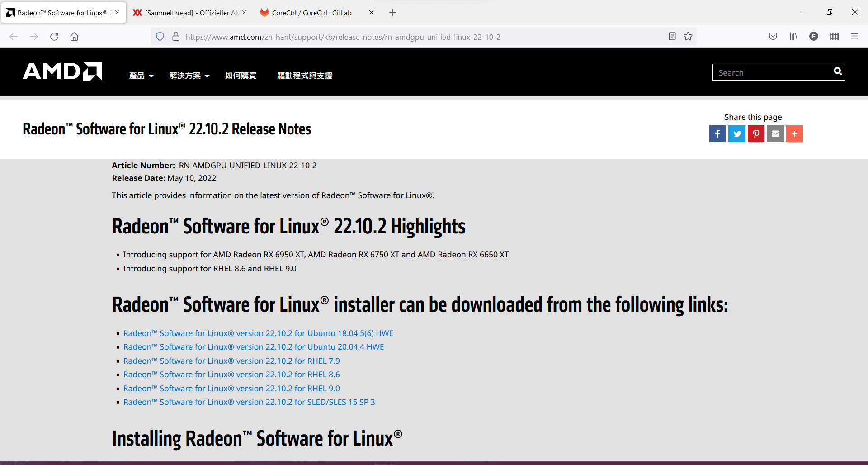Click the 22.10.2 Highlights heading
The image size is (868, 465).
point(288,226)
